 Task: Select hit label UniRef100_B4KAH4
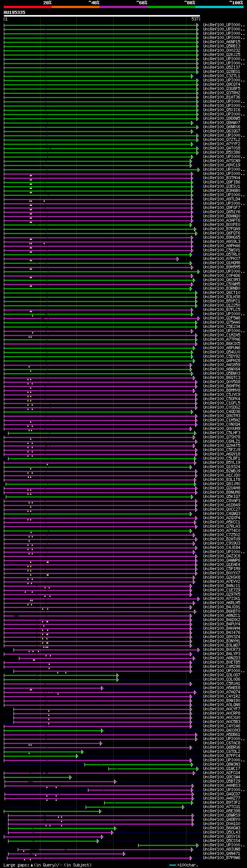(x=222, y=628)
